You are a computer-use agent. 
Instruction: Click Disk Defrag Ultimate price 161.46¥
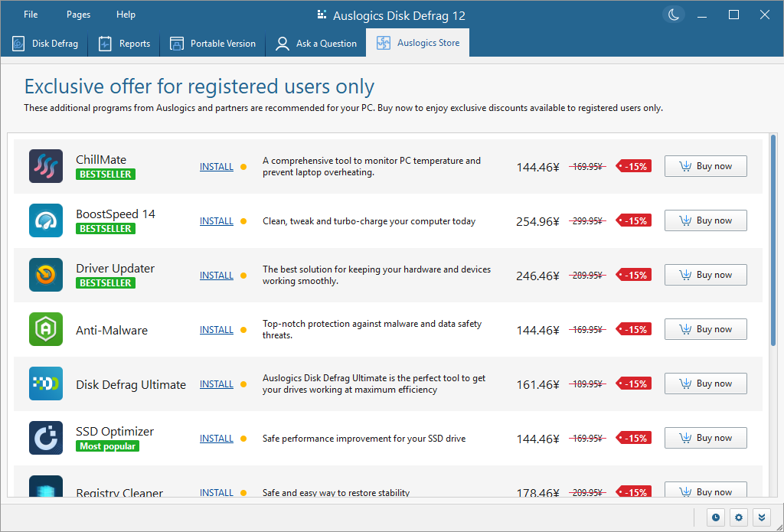click(537, 384)
